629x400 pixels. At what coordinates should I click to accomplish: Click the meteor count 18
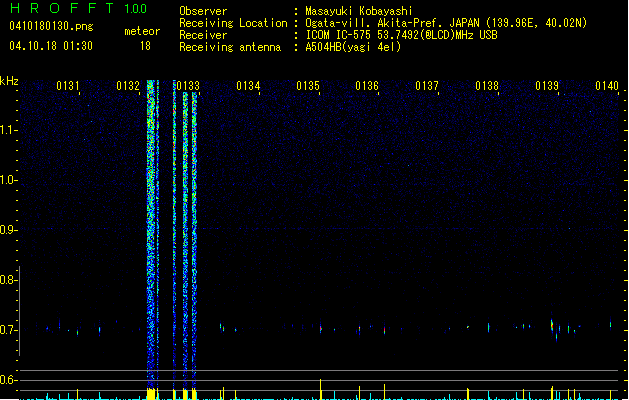(145, 46)
